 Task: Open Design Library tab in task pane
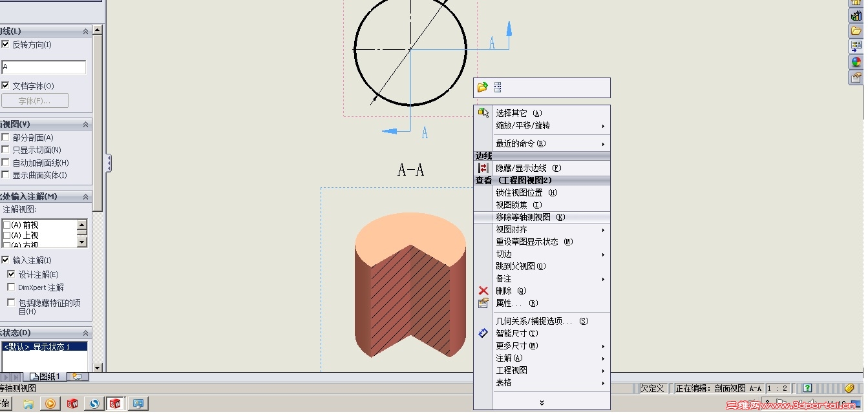(856, 16)
